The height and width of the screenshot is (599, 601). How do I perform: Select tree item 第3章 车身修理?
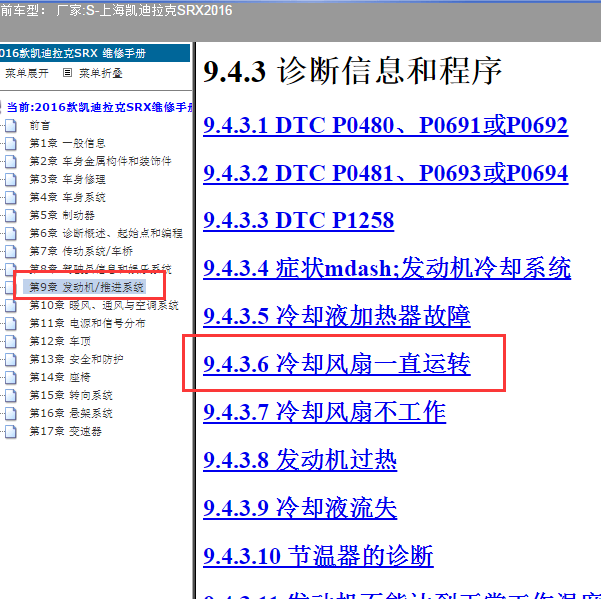point(67,179)
